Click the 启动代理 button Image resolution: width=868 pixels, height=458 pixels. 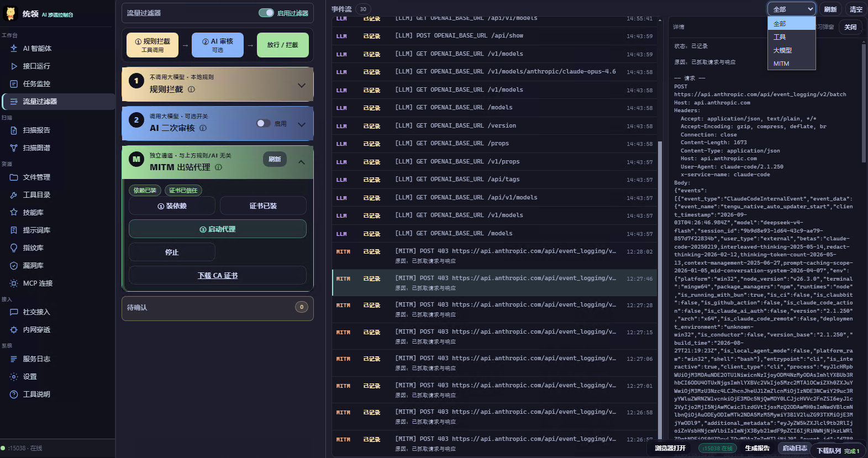(218, 229)
